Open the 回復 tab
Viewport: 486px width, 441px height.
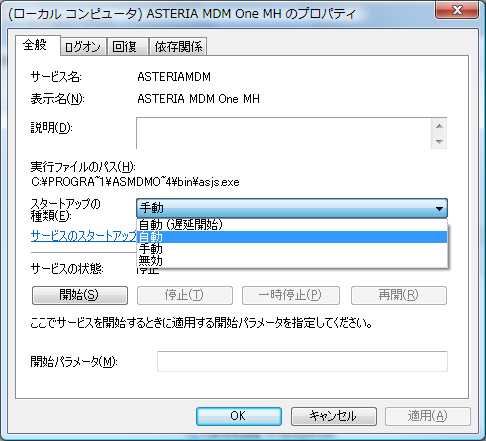[x=127, y=47]
